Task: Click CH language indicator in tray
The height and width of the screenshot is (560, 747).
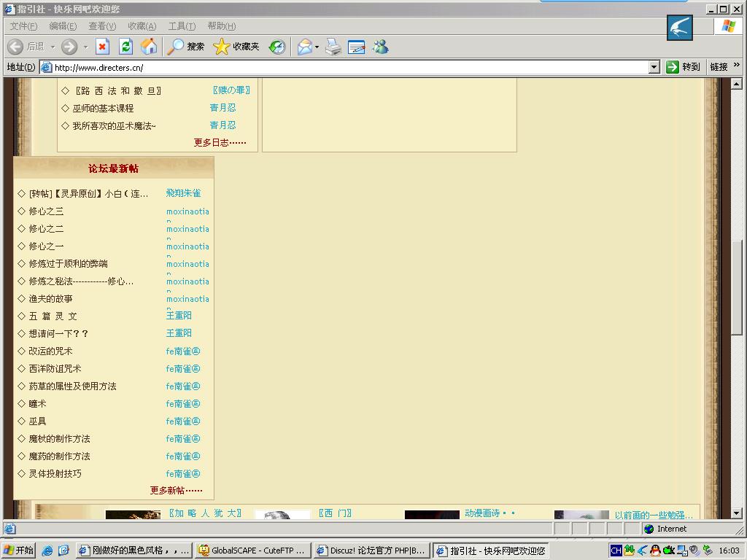Action: tap(616, 551)
